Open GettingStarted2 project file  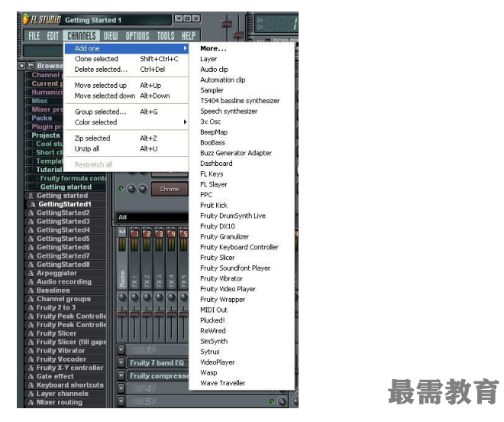(x=63, y=213)
